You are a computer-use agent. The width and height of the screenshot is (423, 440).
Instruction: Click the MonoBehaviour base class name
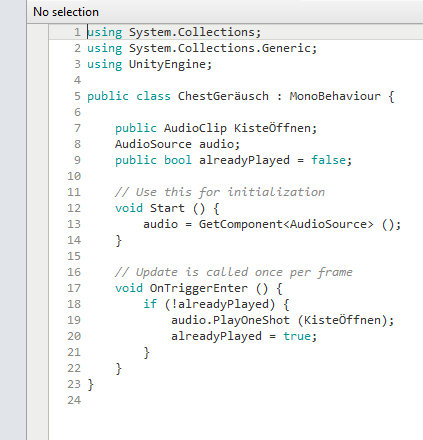click(335, 96)
